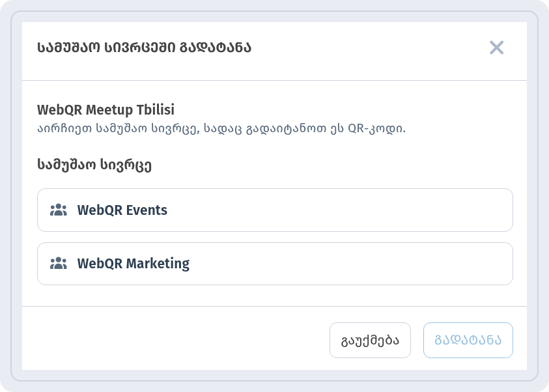
Task: Click the გადატანა move button
Action: click(x=468, y=340)
